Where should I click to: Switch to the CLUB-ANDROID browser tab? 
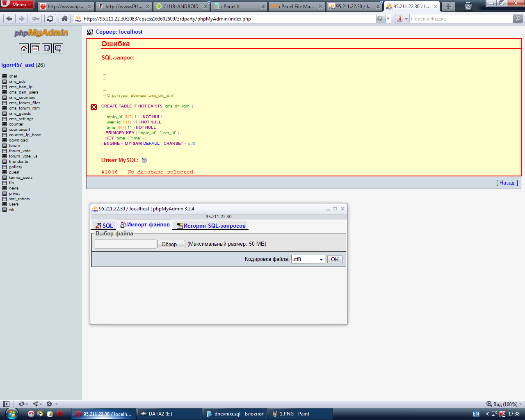[x=180, y=7]
